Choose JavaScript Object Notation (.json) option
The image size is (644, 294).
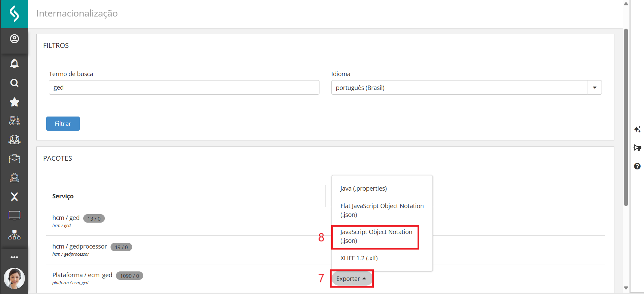(x=376, y=236)
